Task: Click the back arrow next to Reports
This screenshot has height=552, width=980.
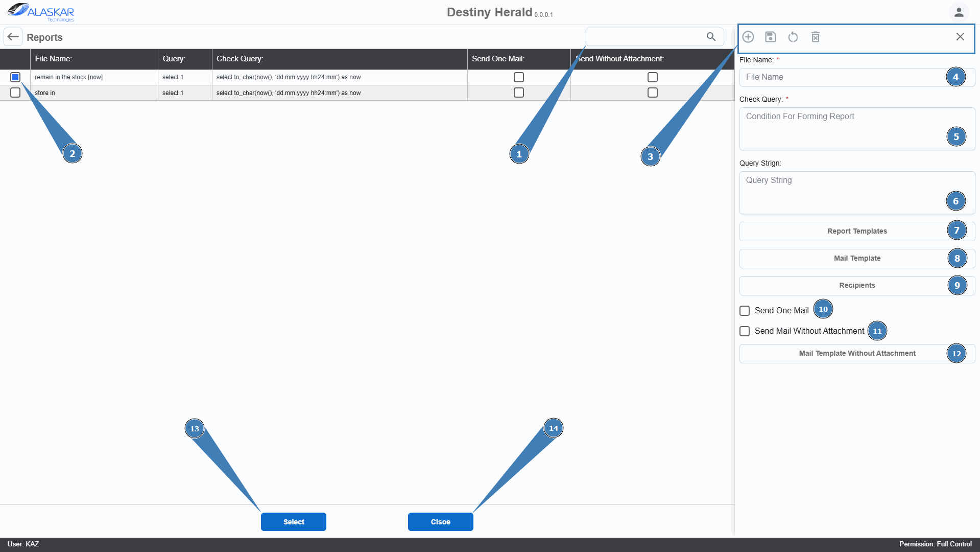Action: (13, 37)
